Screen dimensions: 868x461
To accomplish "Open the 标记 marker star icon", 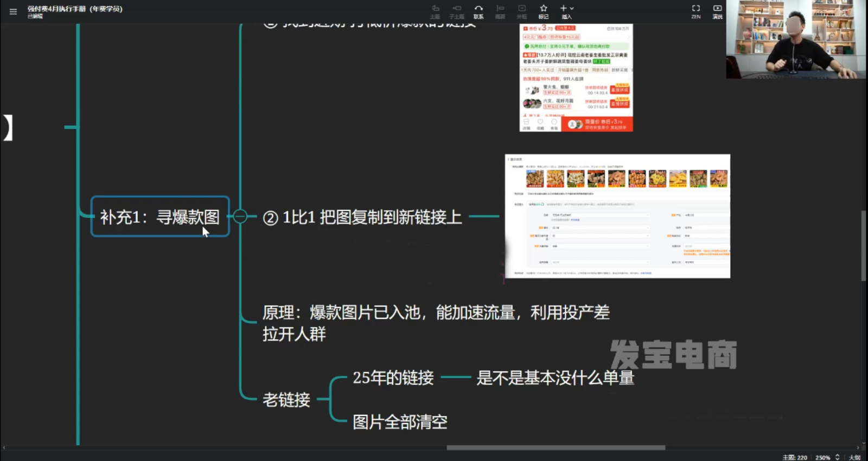I will [x=544, y=11].
